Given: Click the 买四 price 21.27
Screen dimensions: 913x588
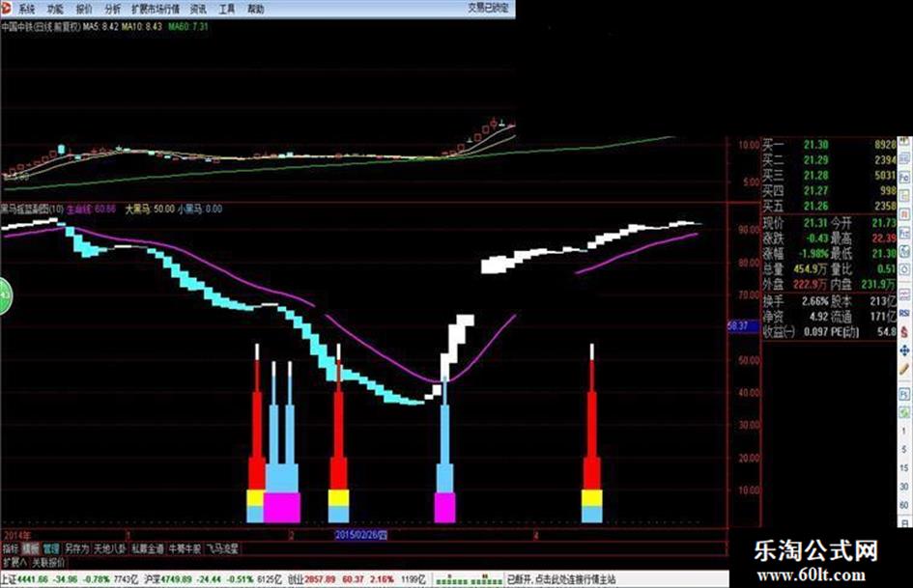Looking at the screenshot, I should (815, 191).
